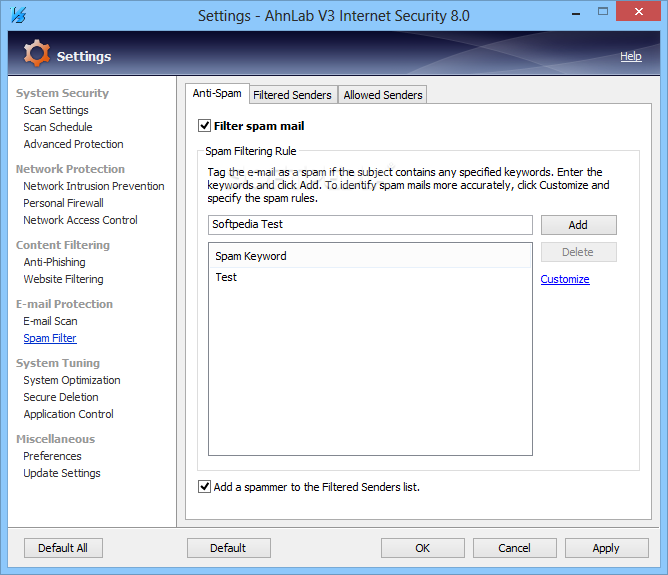Open the Allowed Senders tab

coord(383,95)
